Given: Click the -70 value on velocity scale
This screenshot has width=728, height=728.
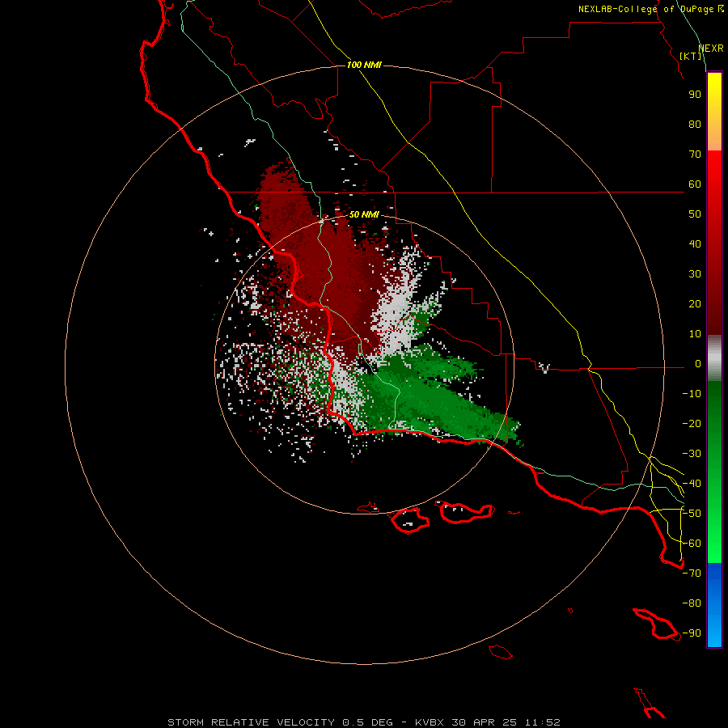Looking at the screenshot, I should (692, 574).
